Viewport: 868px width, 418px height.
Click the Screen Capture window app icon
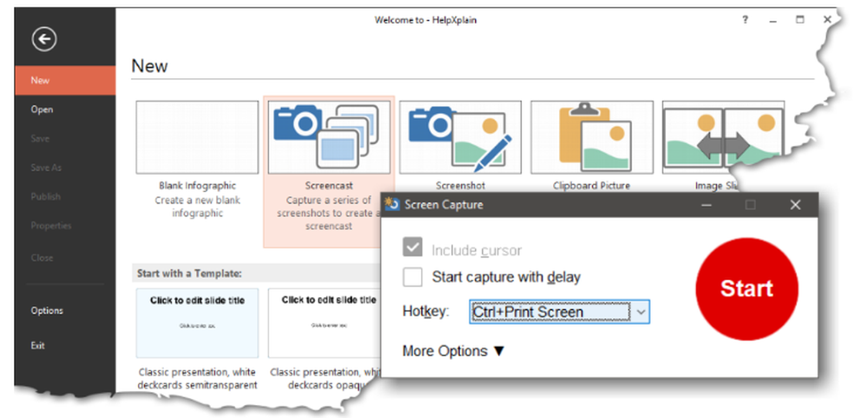coord(392,204)
